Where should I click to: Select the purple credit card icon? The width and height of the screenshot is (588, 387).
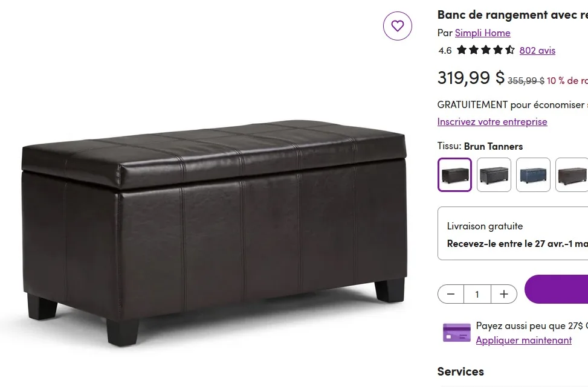point(456,333)
